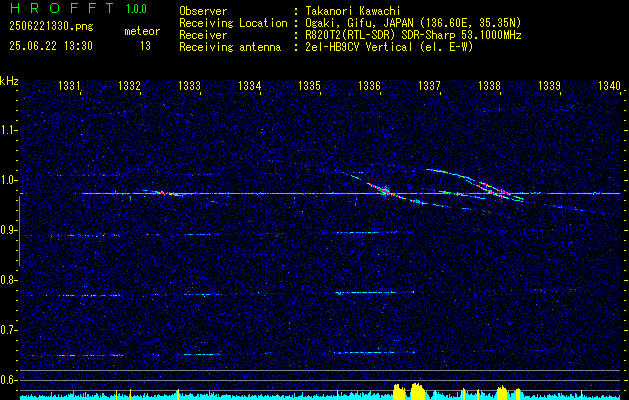Click the HROFFT program title text
The image size is (629, 400).
pos(62,8)
